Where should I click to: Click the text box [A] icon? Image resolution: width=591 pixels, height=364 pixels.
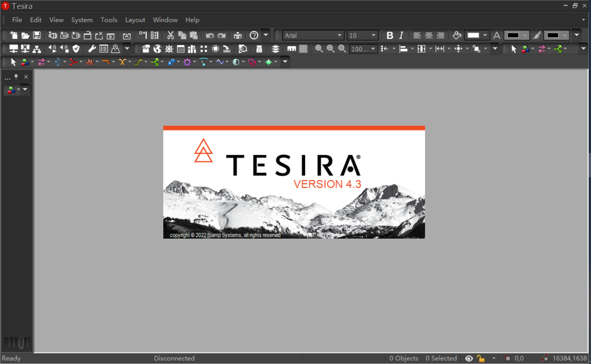click(x=126, y=36)
